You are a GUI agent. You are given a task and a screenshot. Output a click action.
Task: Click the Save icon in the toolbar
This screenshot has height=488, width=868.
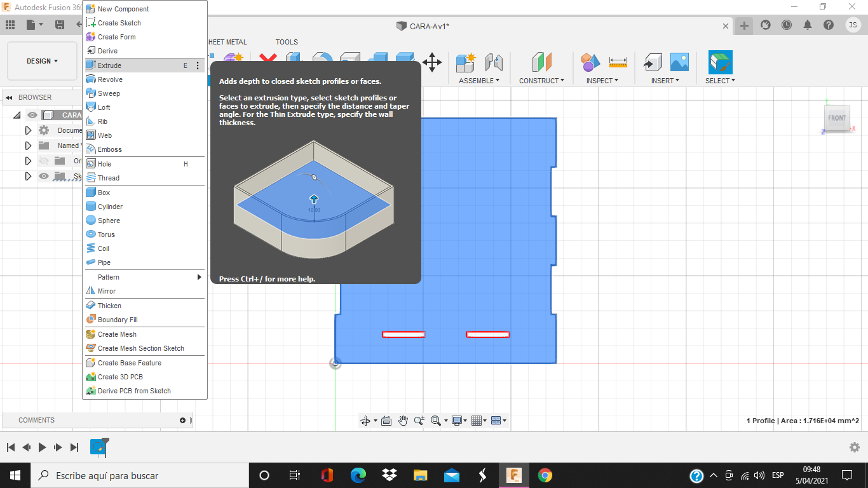(60, 25)
